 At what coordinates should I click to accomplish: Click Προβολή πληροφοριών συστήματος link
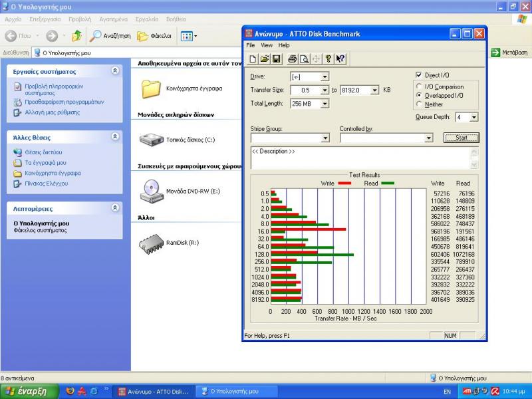(54, 90)
